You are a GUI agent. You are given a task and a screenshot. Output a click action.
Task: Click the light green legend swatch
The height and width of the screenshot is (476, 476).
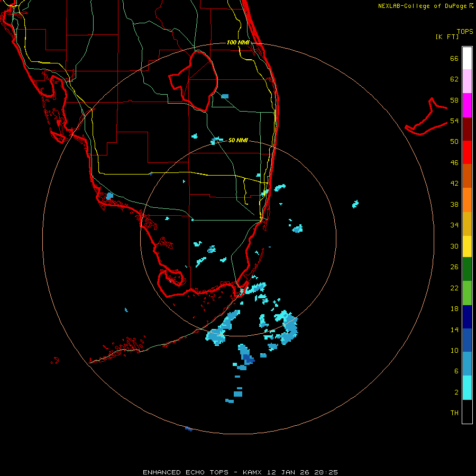click(467, 293)
